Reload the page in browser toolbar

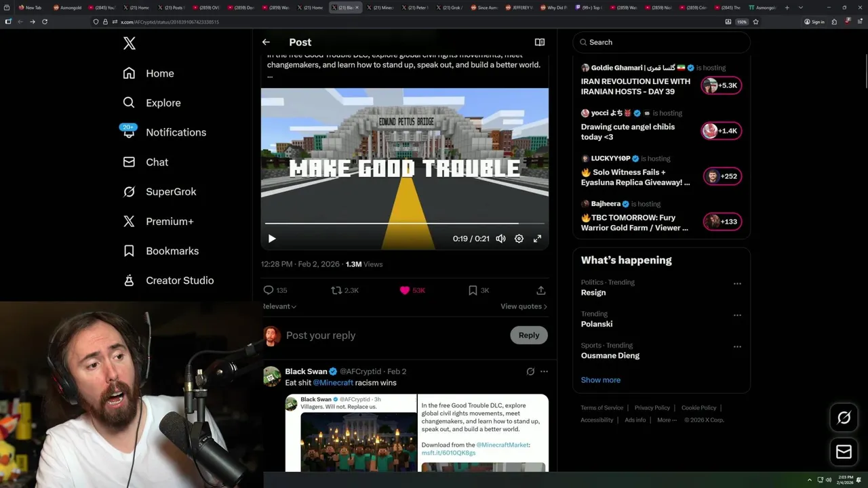45,22
